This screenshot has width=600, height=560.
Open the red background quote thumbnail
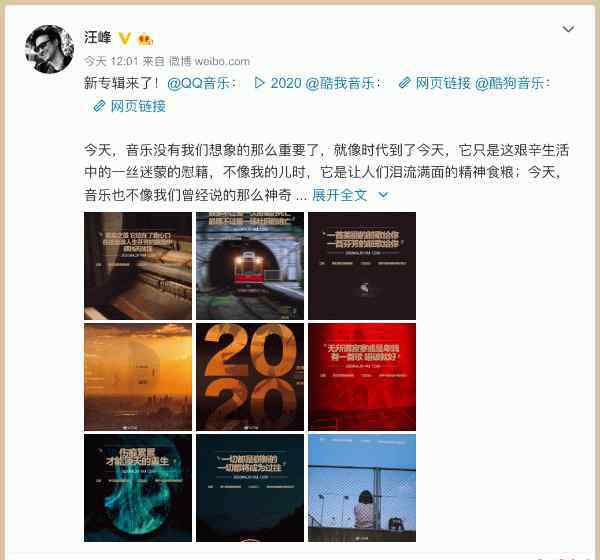tap(362, 377)
